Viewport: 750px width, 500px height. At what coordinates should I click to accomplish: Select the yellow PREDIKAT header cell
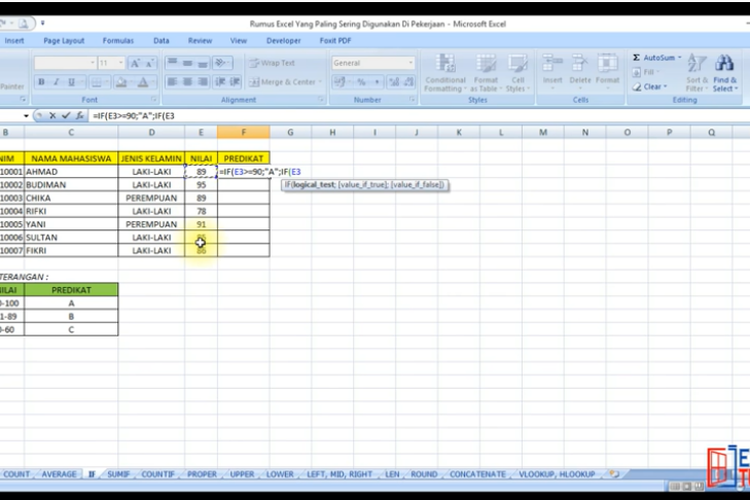click(243, 158)
